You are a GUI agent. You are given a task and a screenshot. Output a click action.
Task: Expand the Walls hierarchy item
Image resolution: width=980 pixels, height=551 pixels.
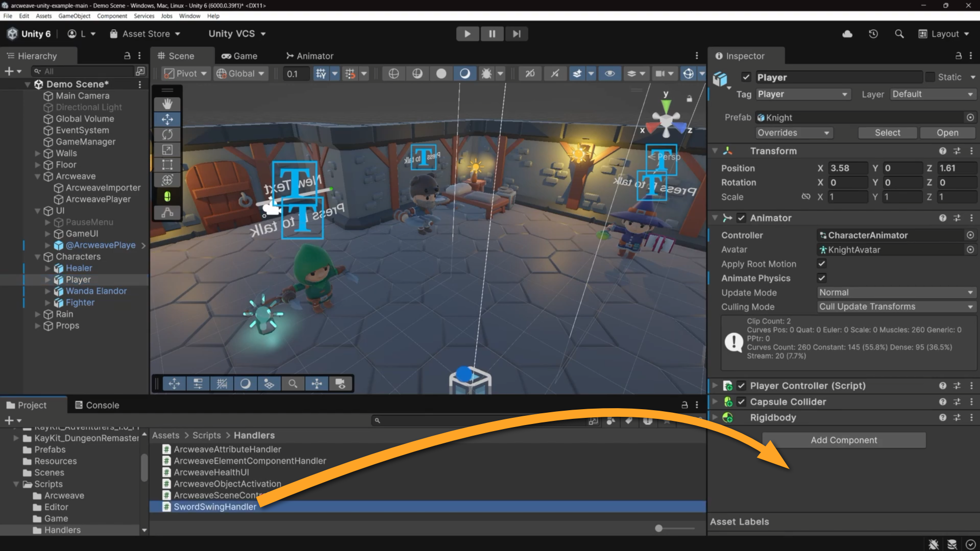tap(37, 153)
